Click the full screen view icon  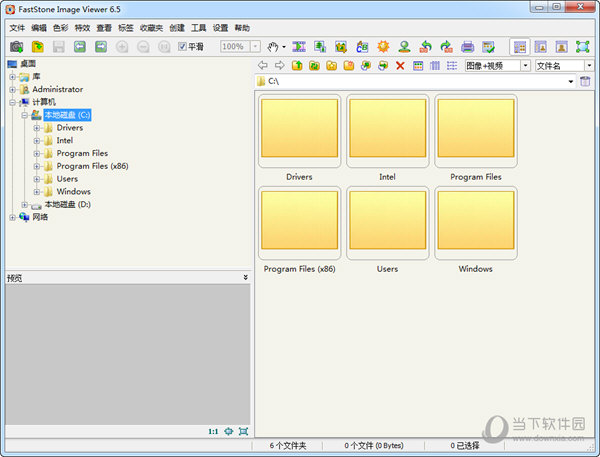583,47
